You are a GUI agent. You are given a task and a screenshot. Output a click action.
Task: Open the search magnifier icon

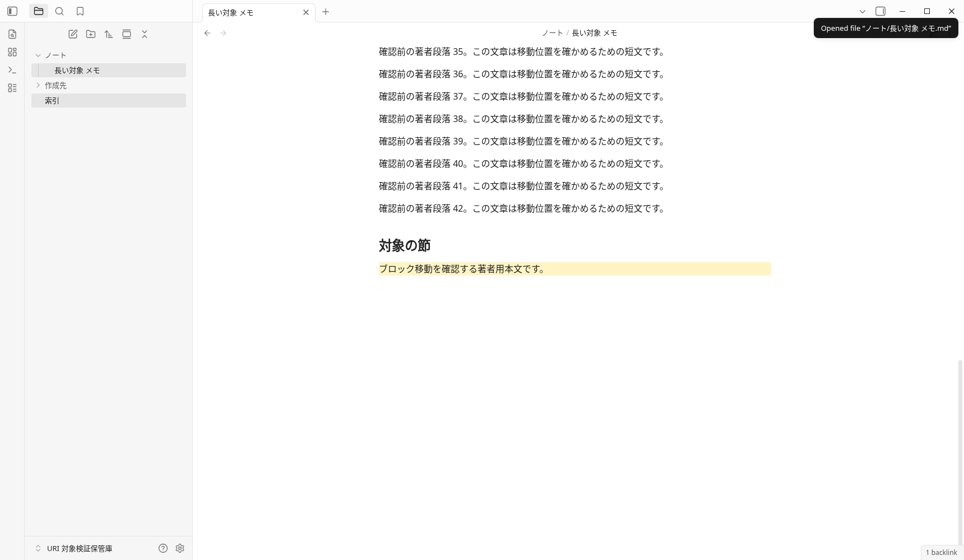59,11
